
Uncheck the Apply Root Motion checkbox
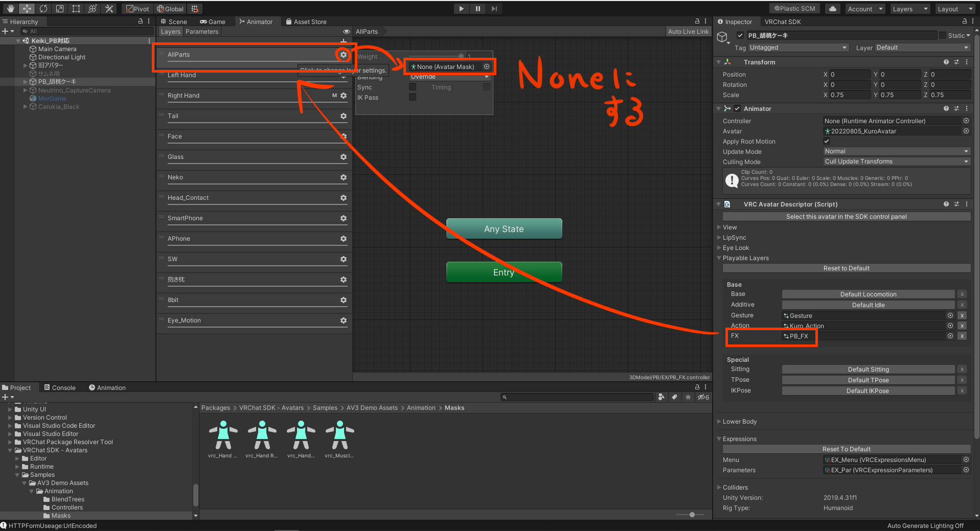pyautogui.click(x=827, y=142)
